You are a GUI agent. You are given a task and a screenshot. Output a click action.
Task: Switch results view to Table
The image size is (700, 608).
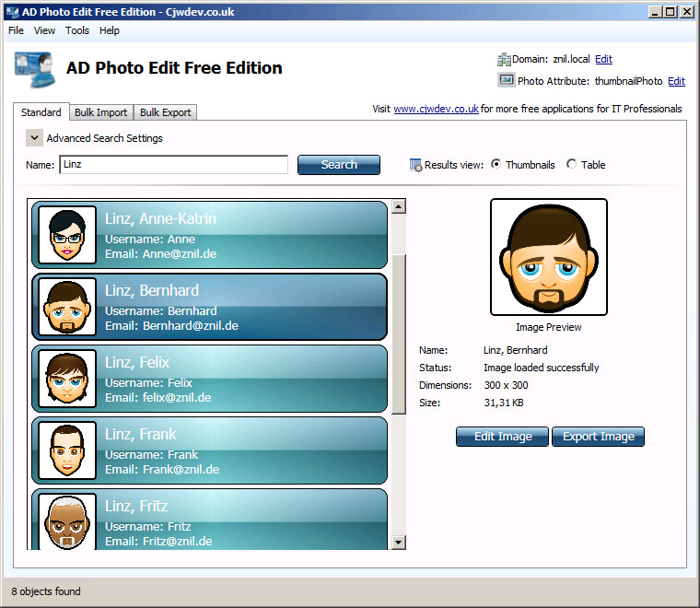(572, 165)
